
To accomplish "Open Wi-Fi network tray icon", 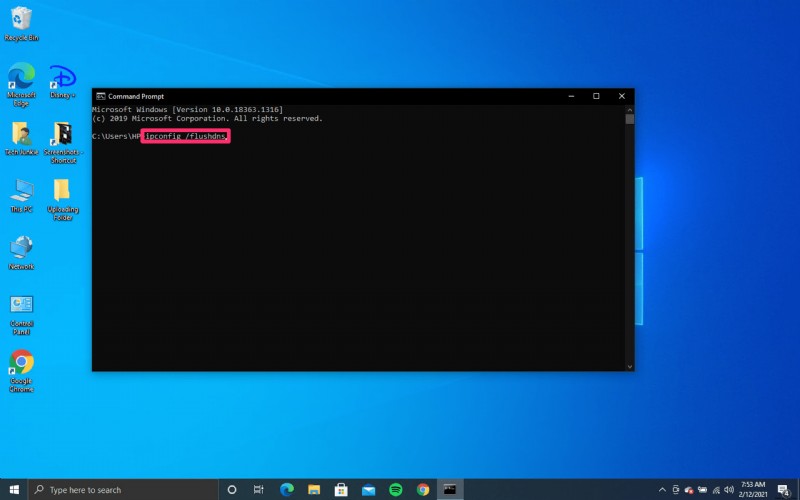I will click(x=716, y=490).
